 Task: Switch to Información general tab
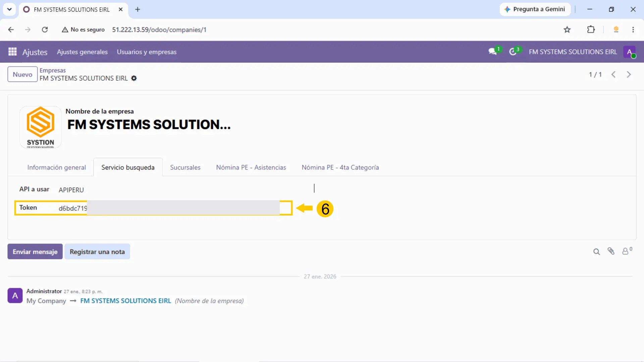(56, 167)
